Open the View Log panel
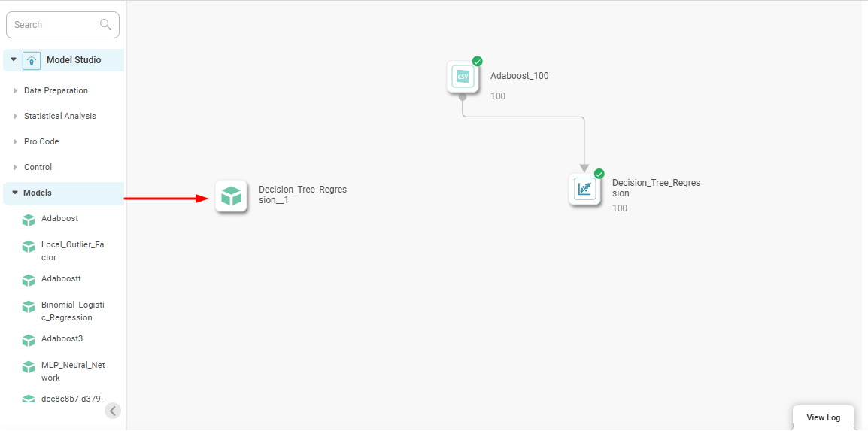This screenshot has height=431, width=868. coord(823,417)
